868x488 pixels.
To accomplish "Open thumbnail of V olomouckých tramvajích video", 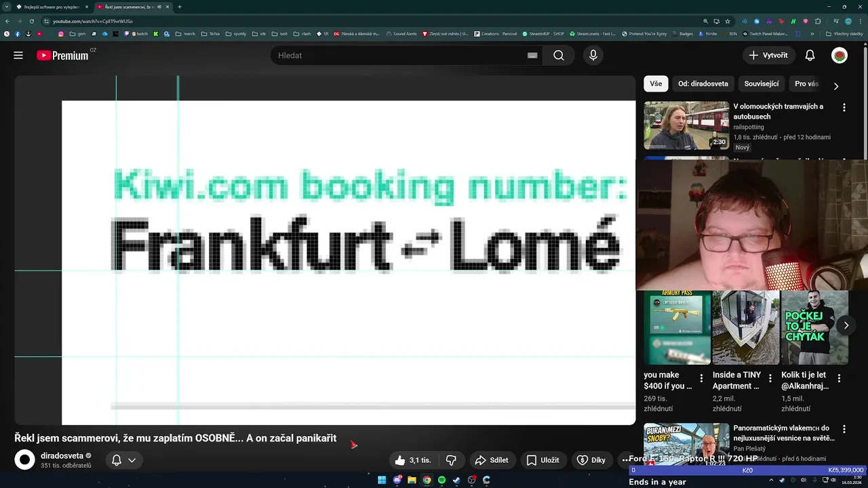I will (686, 125).
